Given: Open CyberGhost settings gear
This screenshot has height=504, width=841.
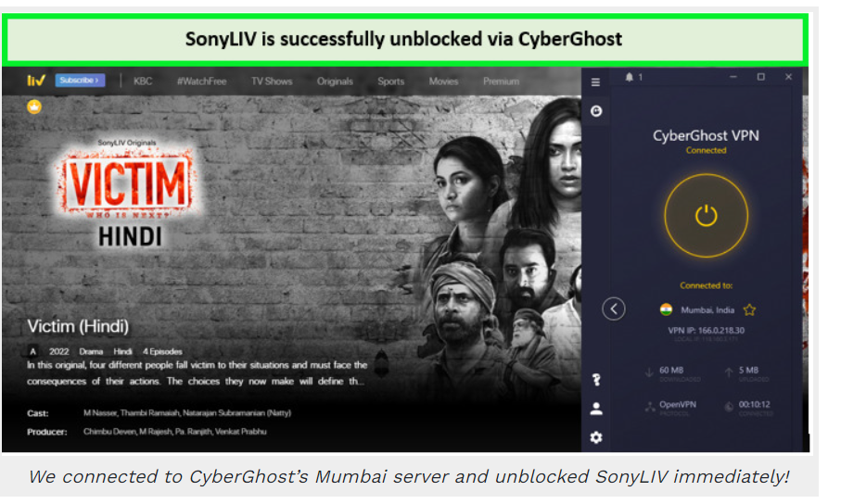Looking at the screenshot, I should tap(596, 437).
